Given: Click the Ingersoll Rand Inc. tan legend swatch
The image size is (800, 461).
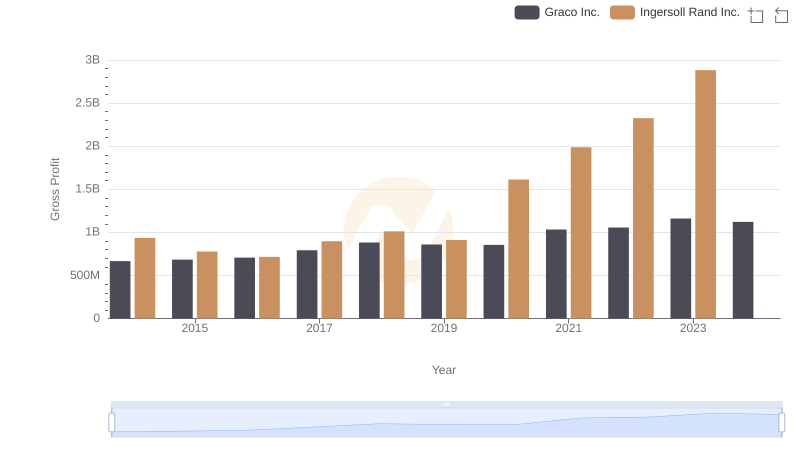Looking at the screenshot, I should [x=622, y=12].
